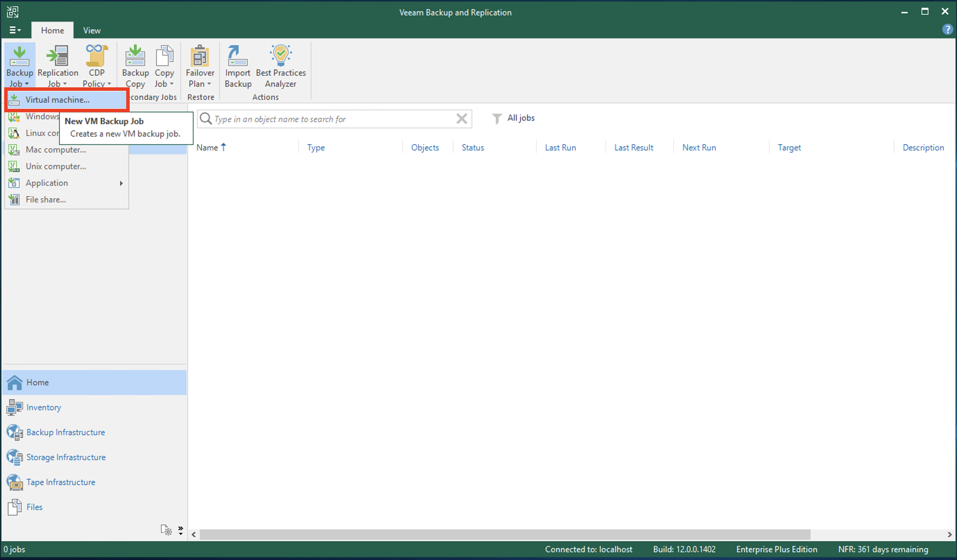The image size is (957, 560).
Task: Click the scrollbar right arrow
Action: pos(949,535)
